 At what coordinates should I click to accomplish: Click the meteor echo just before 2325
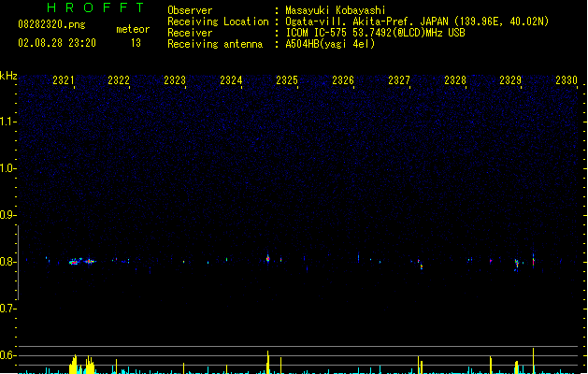pyautogui.click(x=267, y=258)
